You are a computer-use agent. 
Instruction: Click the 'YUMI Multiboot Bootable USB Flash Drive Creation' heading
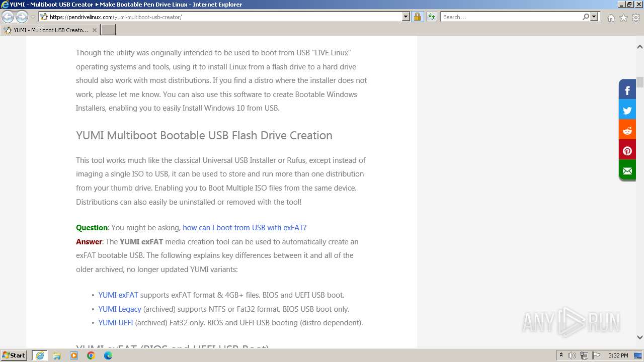coord(204,135)
